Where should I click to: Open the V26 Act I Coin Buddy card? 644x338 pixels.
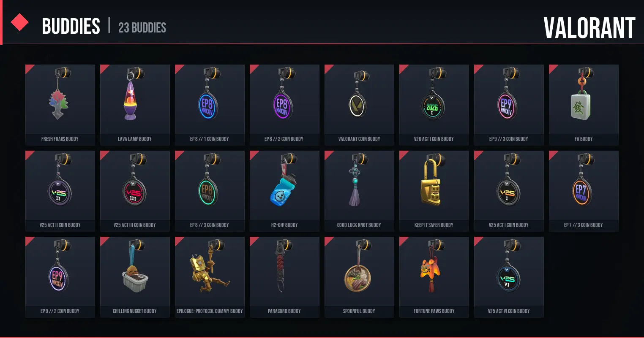(434, 105)
